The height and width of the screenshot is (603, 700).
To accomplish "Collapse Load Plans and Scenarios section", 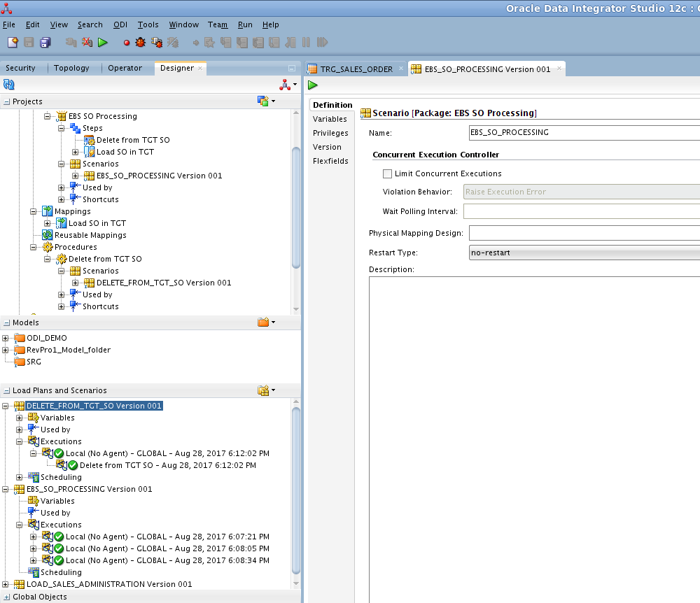I will pyautogui.click(x=7, y=391).
